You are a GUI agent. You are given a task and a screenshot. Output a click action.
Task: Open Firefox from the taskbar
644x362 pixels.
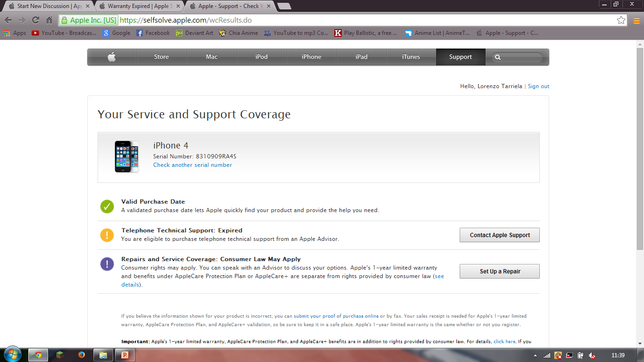tap(82, 355)
